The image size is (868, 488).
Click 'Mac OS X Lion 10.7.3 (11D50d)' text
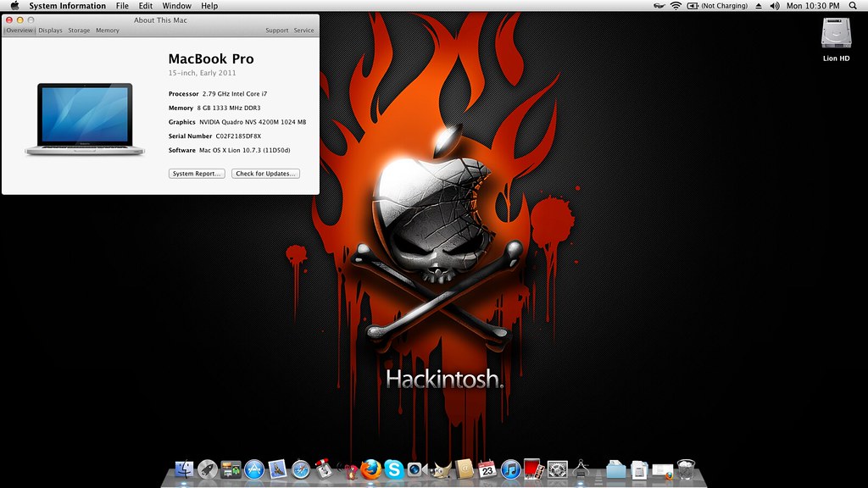tap(245, 151)
